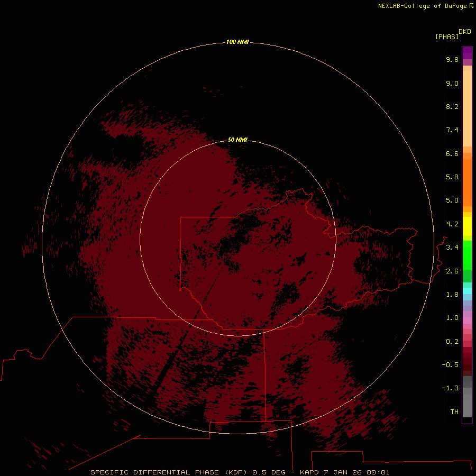Click the 9.0 color scale value
476x476 pixels.
click(x=452, y=83)
